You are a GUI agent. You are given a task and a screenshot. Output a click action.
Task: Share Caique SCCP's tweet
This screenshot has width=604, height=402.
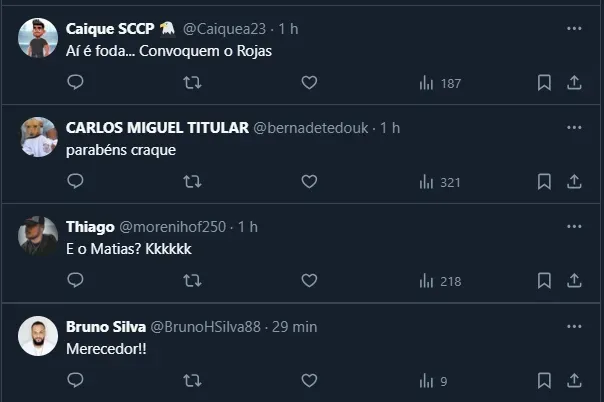[x=575, y=83]
